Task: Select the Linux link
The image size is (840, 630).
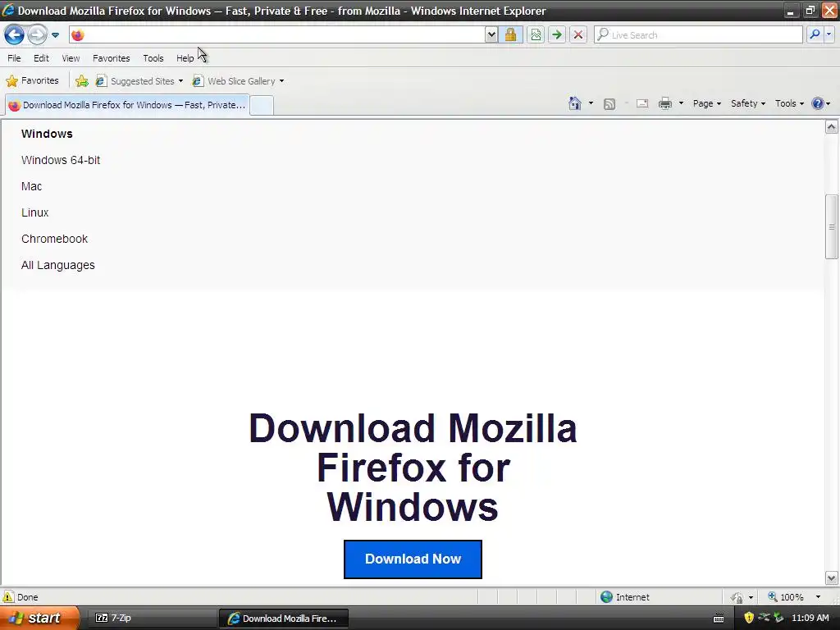Action: point(34,212)
